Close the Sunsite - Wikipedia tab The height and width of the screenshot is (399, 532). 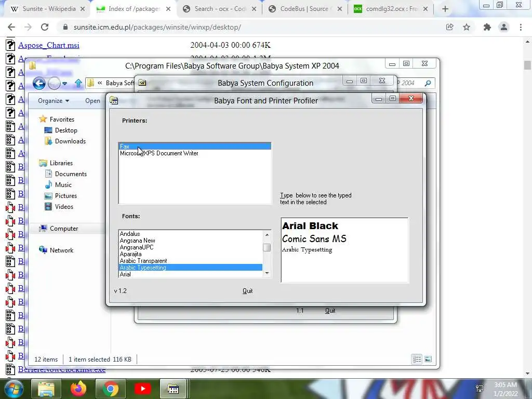coord(83,9)
